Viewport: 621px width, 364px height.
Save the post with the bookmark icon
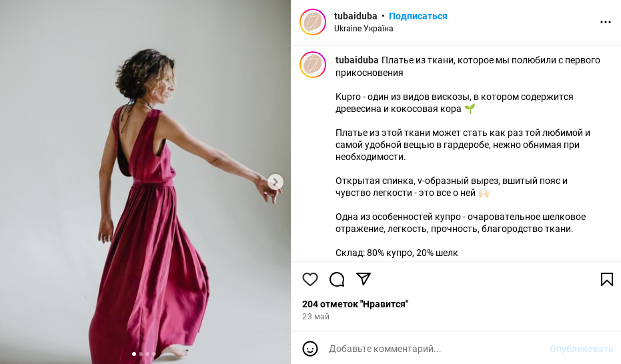pyautogui.click(x=607, y=279)
